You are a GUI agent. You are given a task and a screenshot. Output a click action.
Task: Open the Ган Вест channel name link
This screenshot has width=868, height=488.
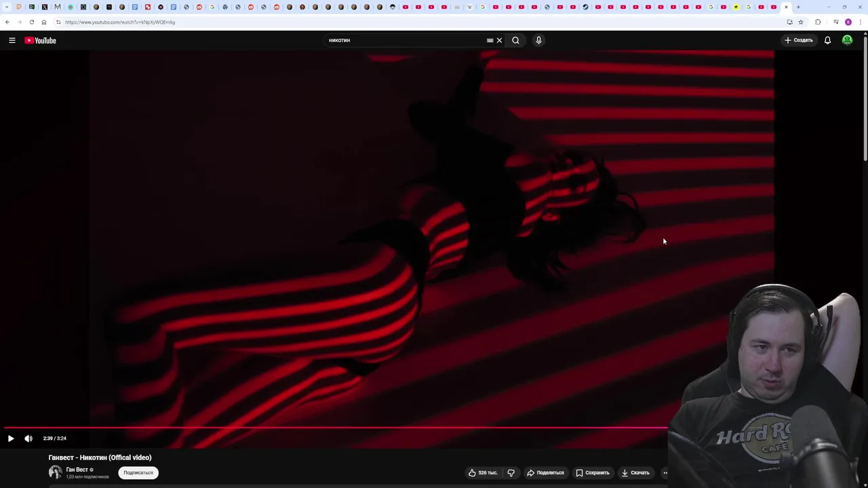pyautogui.click(x=77, y=470)
